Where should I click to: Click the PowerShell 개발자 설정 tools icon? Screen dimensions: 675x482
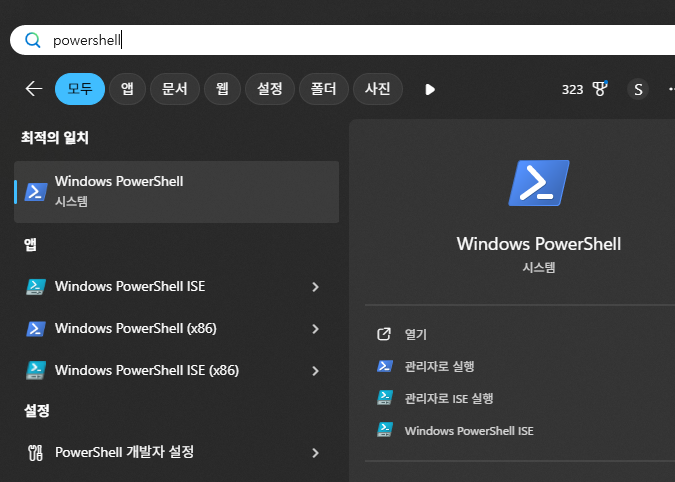[35, 453]
